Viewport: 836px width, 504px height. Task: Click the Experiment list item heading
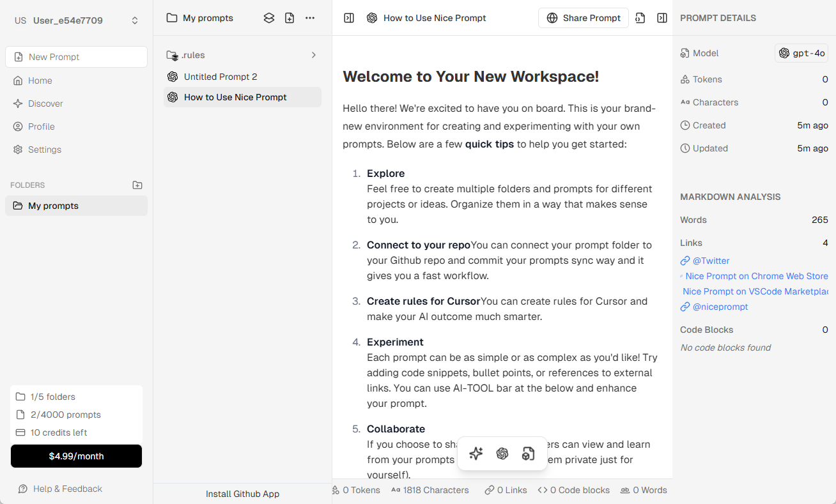395,342
